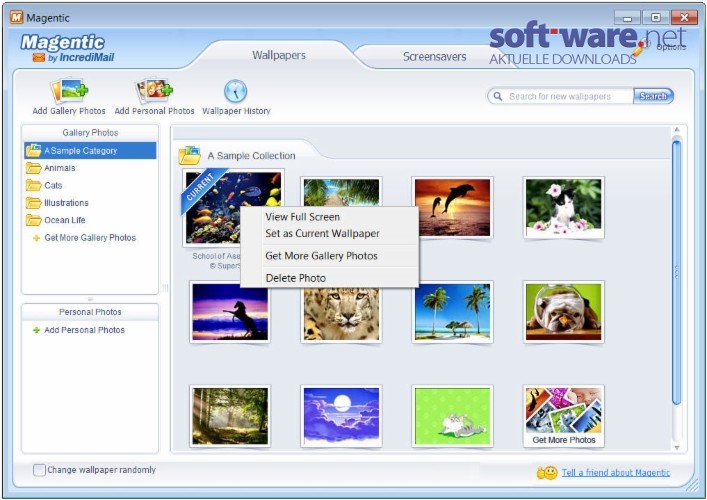Viewport: 707px width, 500px height.
Task: Click the wallpaper list vertical scrollbar thumb
Action: click(676, 272)
